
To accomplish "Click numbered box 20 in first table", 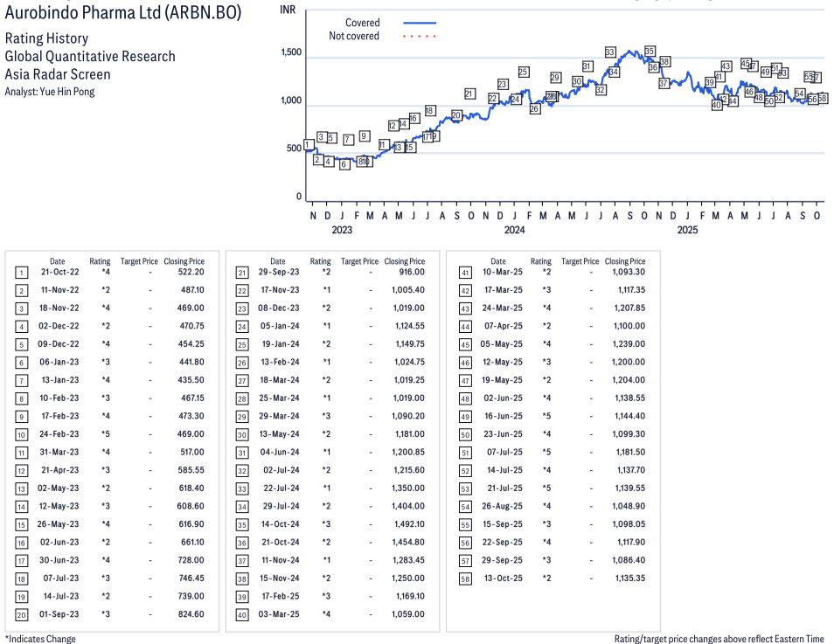I will point(22,613).
